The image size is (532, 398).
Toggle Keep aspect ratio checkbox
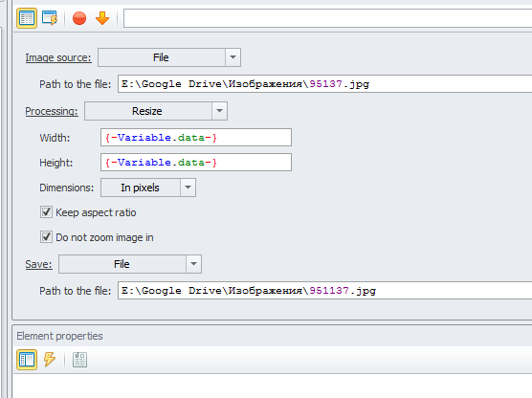coord(46,212)
